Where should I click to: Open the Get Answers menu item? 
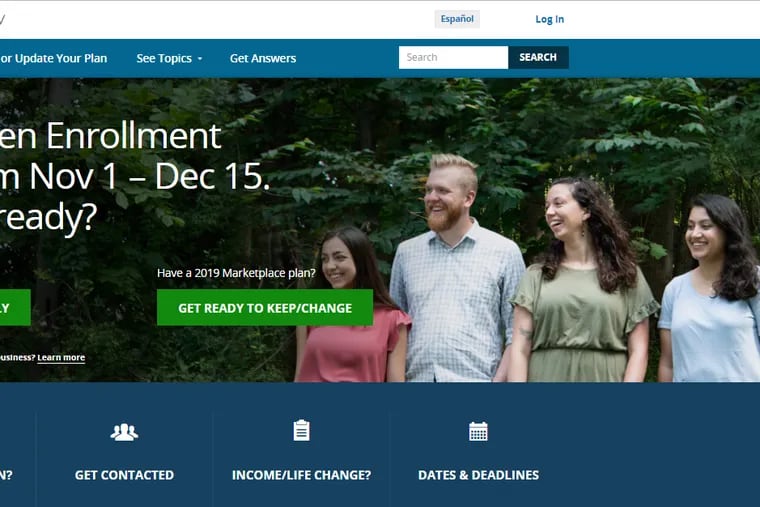point(263,58)
